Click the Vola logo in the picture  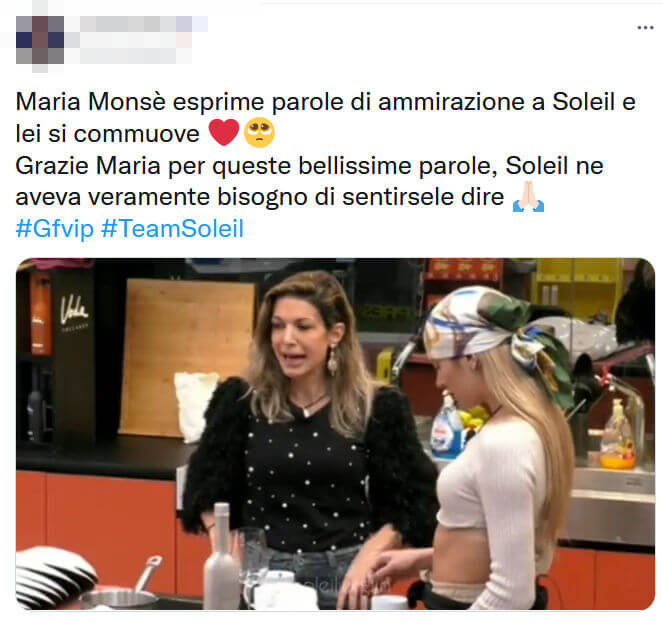click(x=74, y=310)
